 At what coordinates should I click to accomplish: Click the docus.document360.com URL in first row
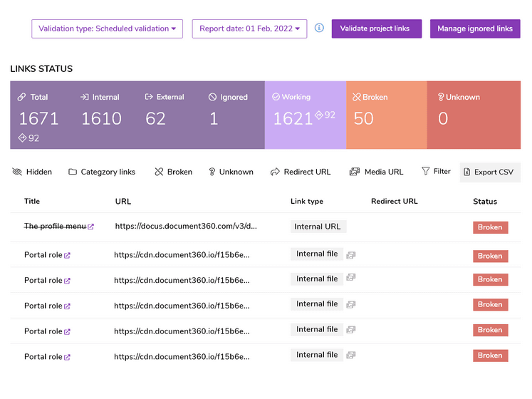186,227
